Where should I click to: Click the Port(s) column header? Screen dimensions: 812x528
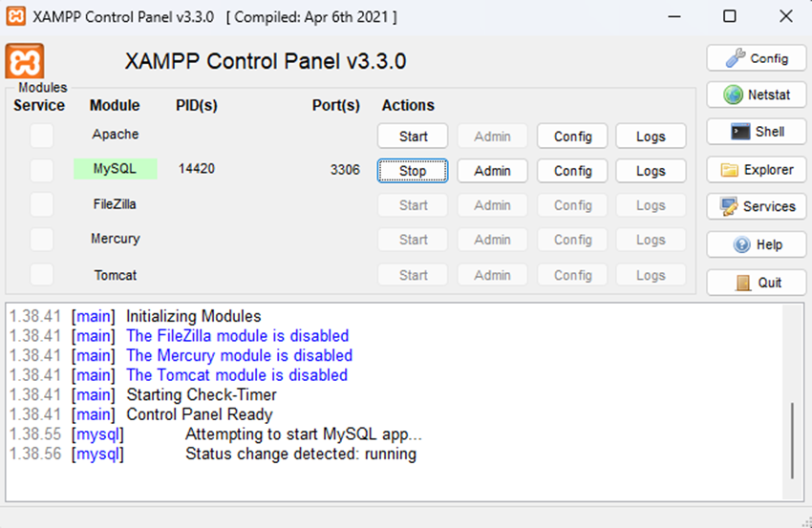[335, 106]
